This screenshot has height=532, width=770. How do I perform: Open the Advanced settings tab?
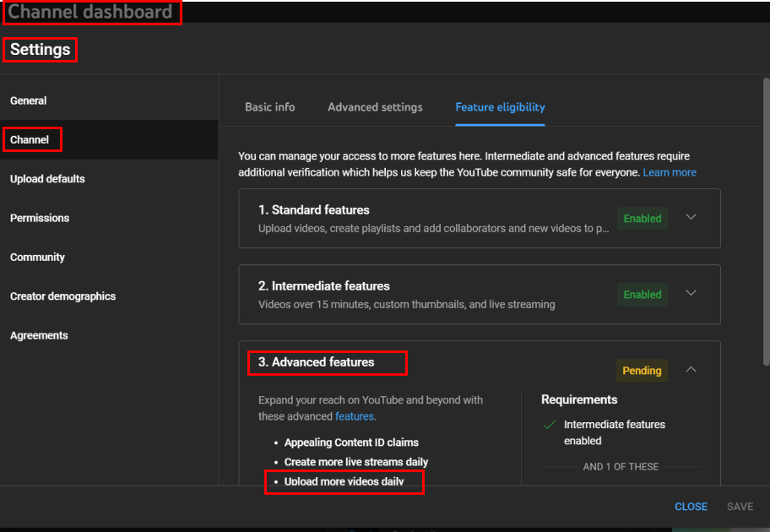(375, 107)
